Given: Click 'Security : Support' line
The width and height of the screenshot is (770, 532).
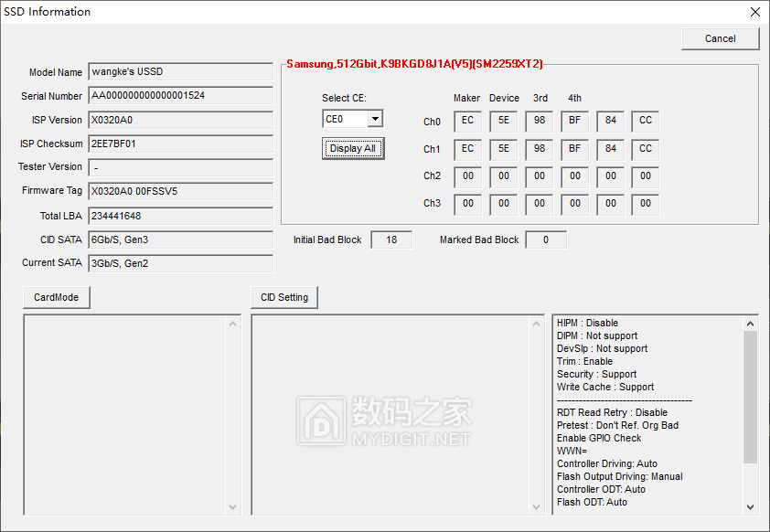Looking at the screenshot, I should coord(596,374).
